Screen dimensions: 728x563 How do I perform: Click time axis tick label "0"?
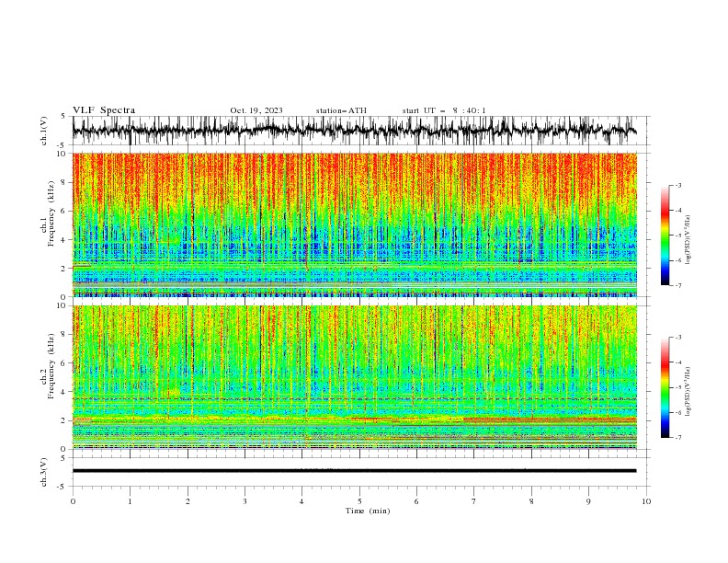point(73,501)
